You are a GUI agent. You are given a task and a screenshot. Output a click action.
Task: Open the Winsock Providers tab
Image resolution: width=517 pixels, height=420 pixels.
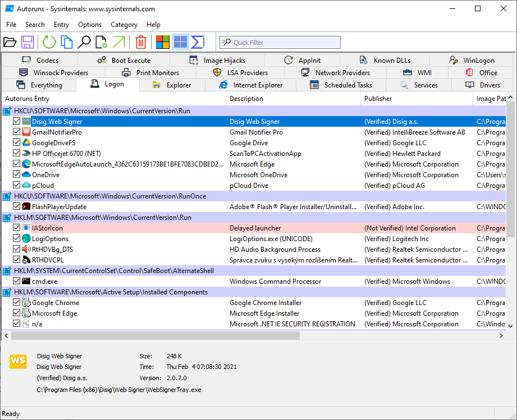(54, 72)
